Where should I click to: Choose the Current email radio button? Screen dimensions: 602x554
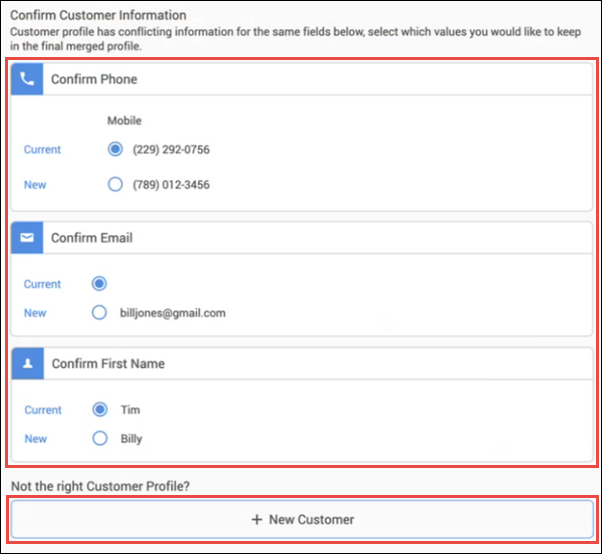(99, 284)
